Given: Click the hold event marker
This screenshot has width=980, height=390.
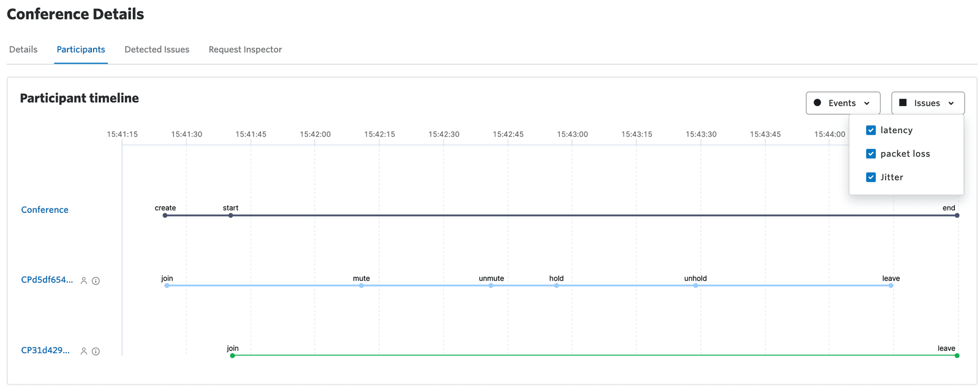Looking at the screenshot, I should pos(556,285).
